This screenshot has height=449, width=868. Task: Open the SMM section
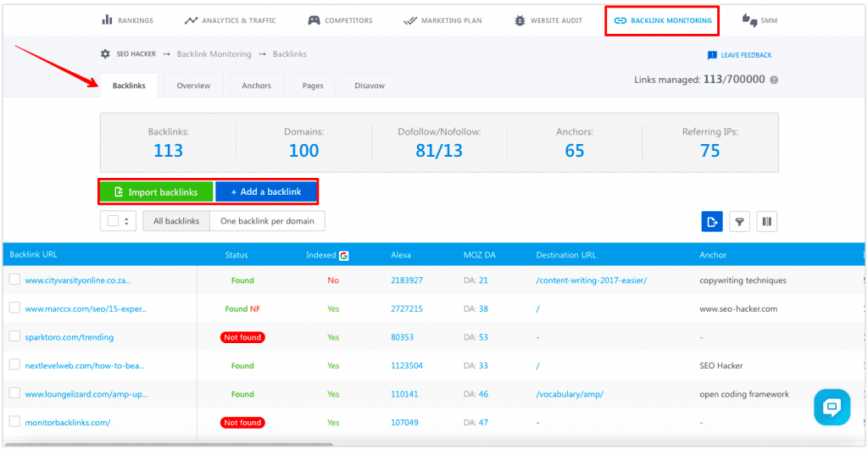click(759, 20)
